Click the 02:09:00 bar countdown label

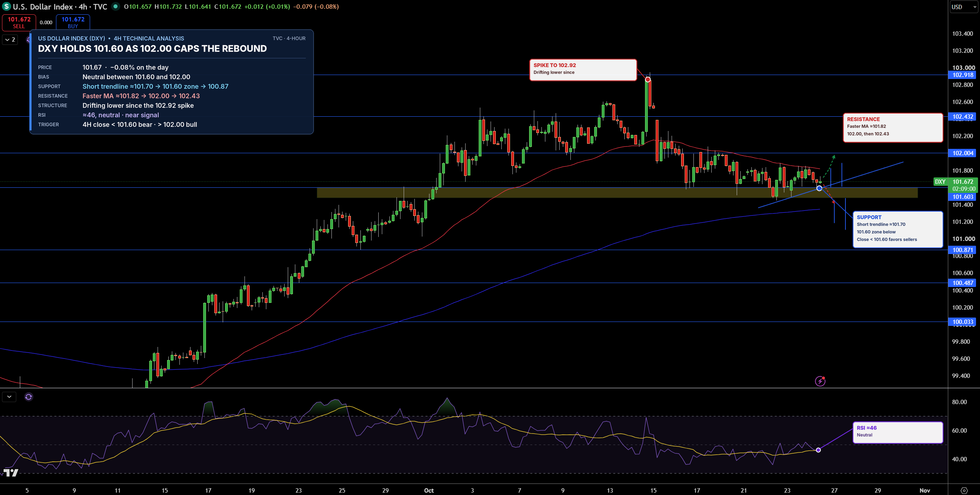point(963,189)
